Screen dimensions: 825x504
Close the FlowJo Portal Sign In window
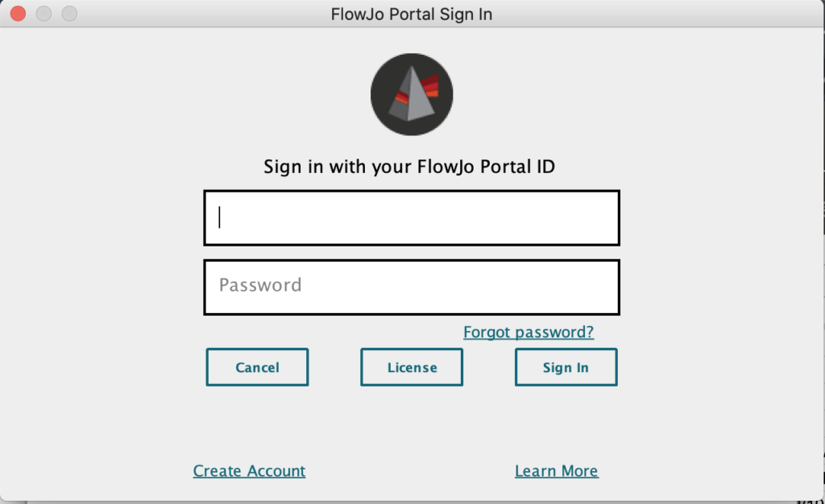tap(18, 14)
